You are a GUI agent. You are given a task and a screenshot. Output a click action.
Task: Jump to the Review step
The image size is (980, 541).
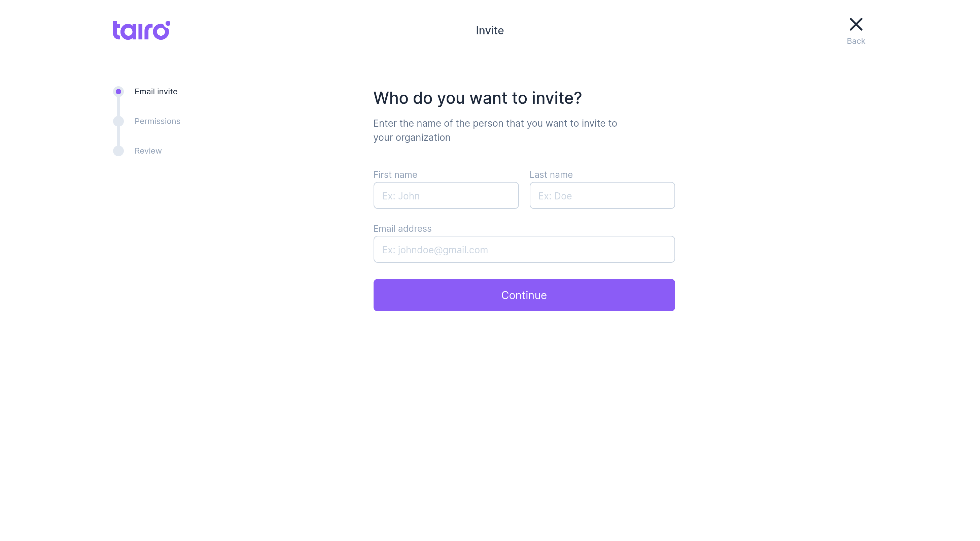(x=148, y=151)
